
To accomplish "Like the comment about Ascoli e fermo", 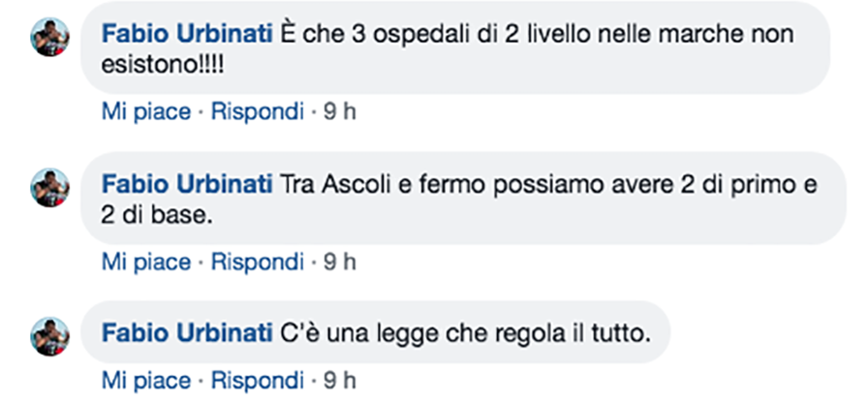I will pyautogui.click(x=146, y=262).
